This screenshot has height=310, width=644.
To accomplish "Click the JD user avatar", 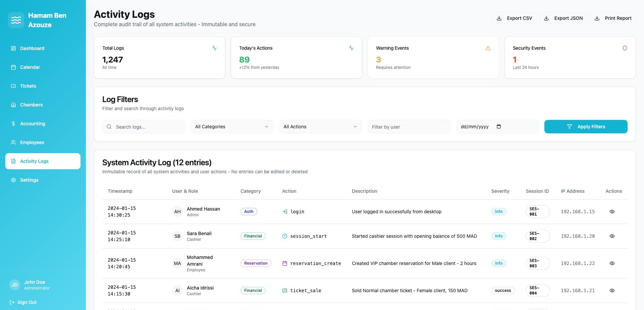I will tap(15, 285).
